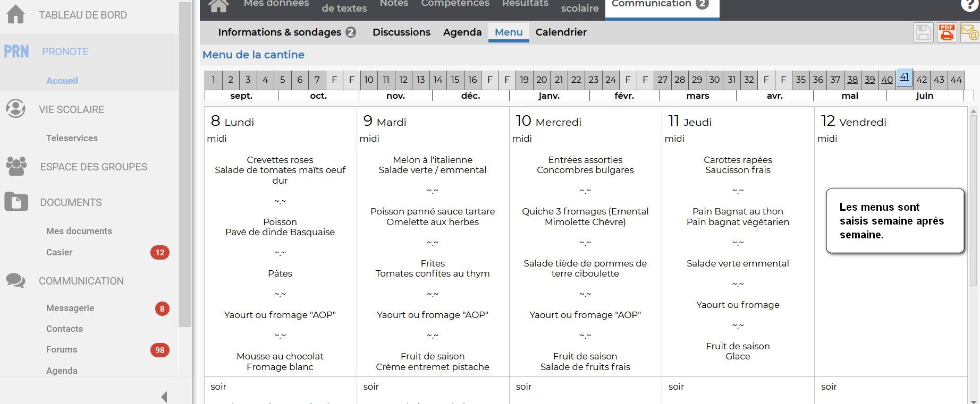Screen dimensions: 980x404
Task: Switch to Discussions submenu
Action: (401, 32)
